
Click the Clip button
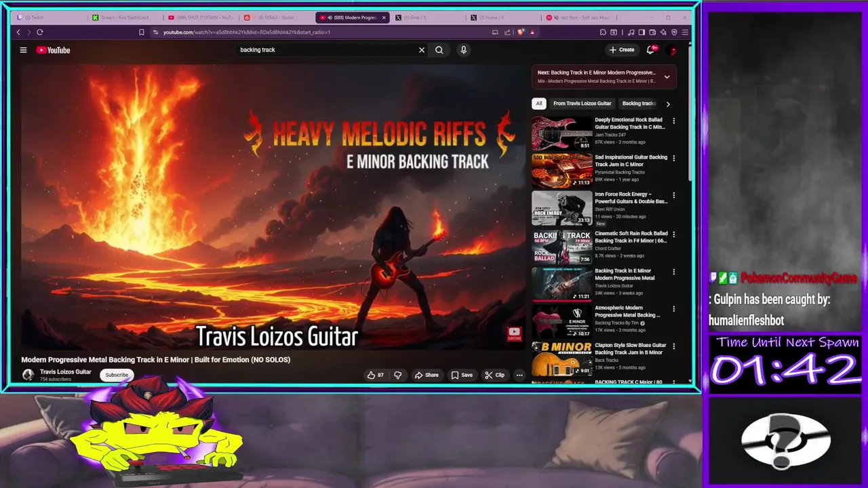point(494,375)
